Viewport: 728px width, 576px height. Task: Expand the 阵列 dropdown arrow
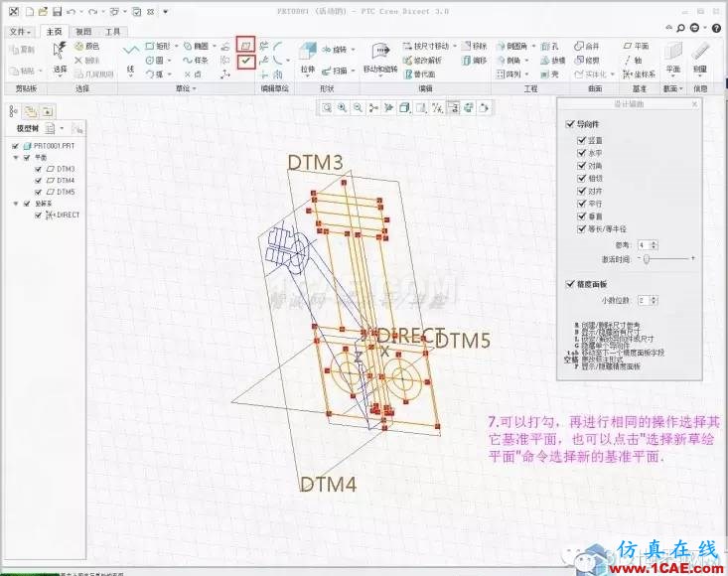527,73
